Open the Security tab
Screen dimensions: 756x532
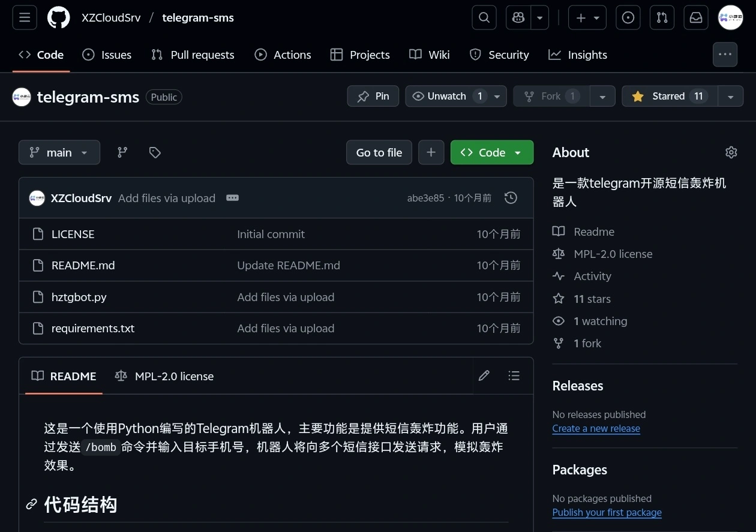(499, 55)
